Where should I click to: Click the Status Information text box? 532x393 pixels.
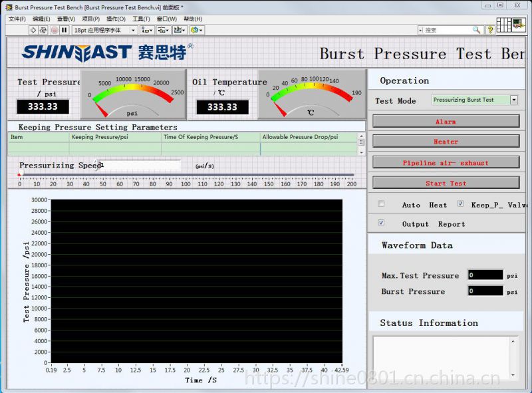[x=441, y=358]
